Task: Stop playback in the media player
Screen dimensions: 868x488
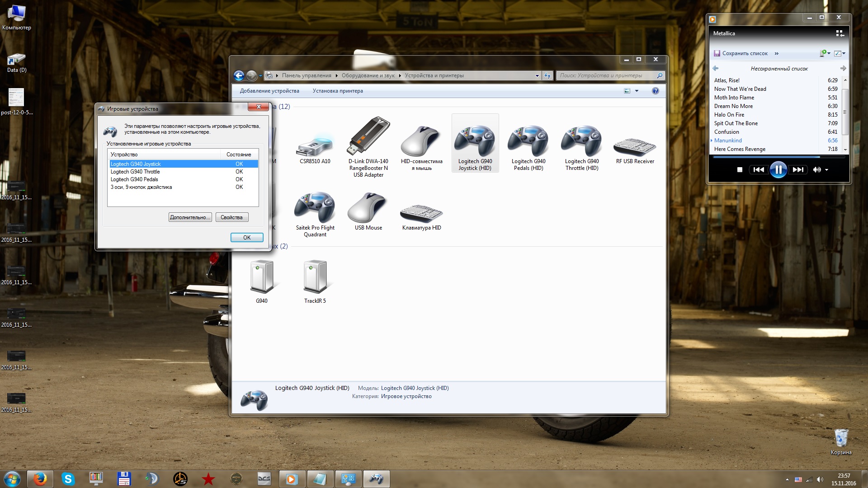Action: pos(740,170)
